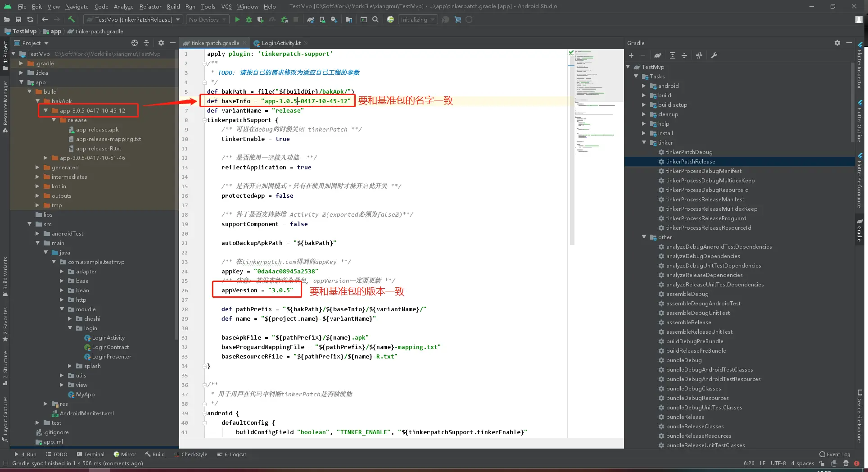Open Gradle build tool settings wrench

pyautogui.click(x=714, y=55)
